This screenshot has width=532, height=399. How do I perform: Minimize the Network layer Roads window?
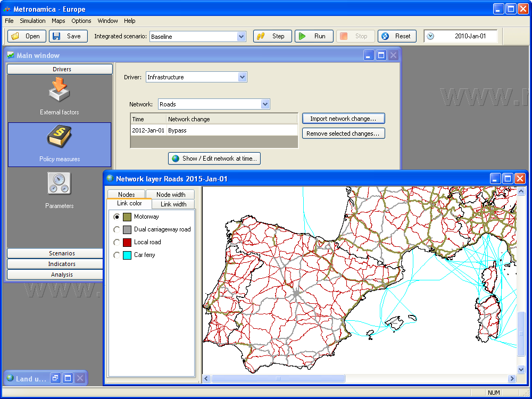point(495,178)
